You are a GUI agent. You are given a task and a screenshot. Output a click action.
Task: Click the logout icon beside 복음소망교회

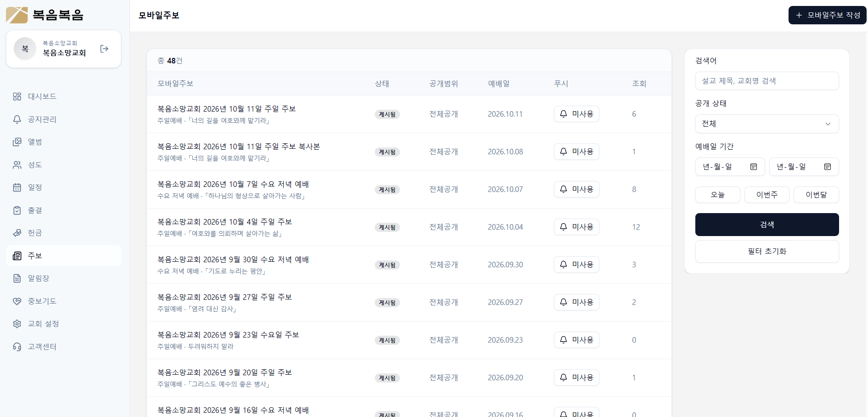pyautogui.click(x=104, y=49)
